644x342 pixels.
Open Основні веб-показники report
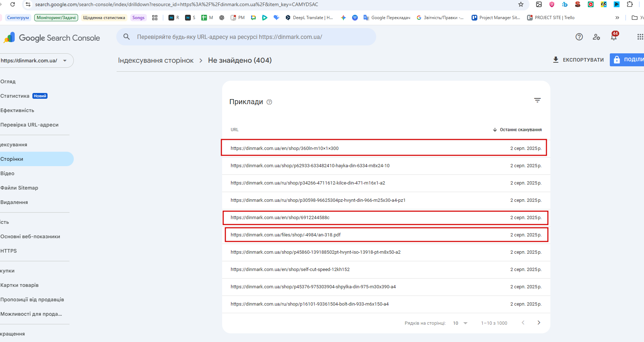[x=30, y=236]
